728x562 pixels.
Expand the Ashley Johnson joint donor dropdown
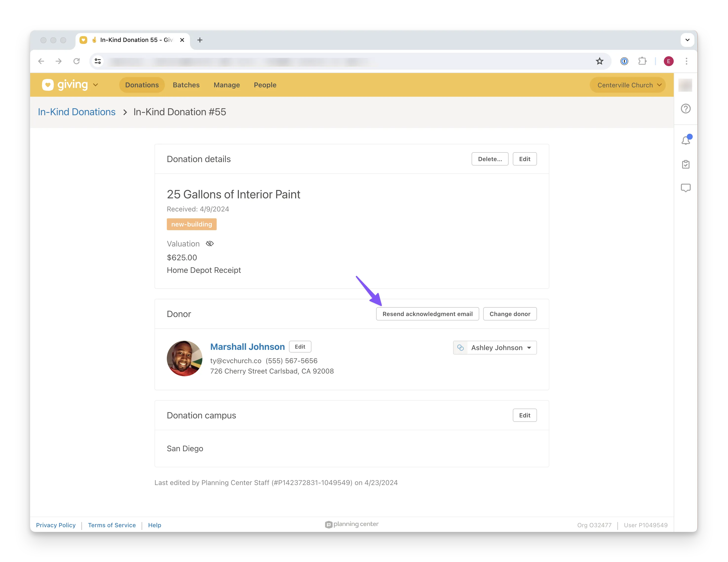[529, 348]
